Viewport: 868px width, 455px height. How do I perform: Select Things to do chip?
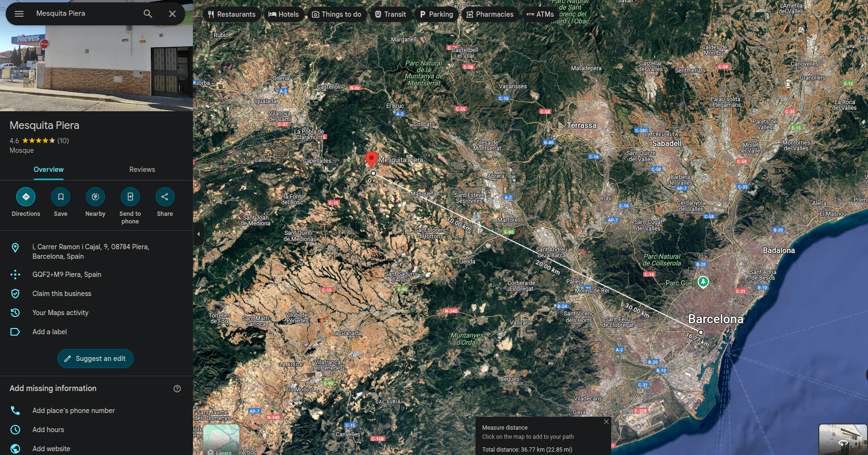point(337,14)
